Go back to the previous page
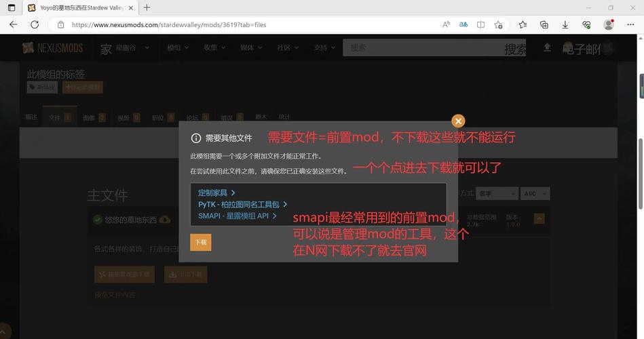The height and width of the screenshot is (339, 644). pos(14,24)
